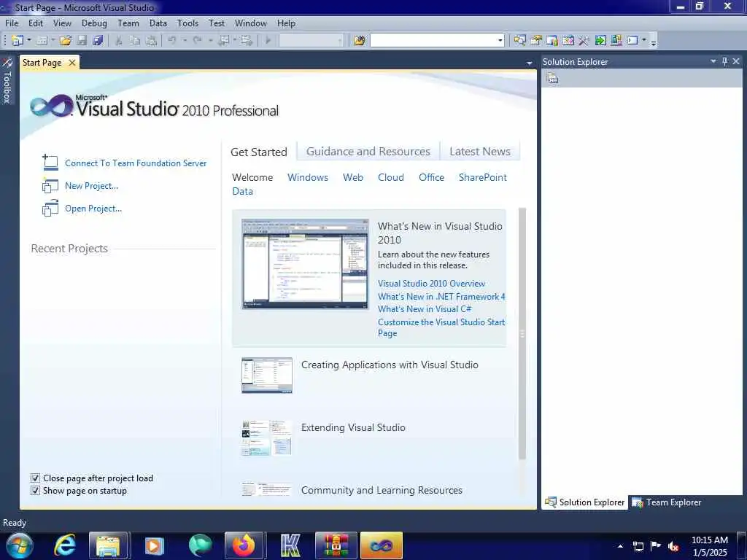Click Connect To Team Foundation Server link
Screen dimensions: 747x560
pyautogui.click(x=136, y=163)
